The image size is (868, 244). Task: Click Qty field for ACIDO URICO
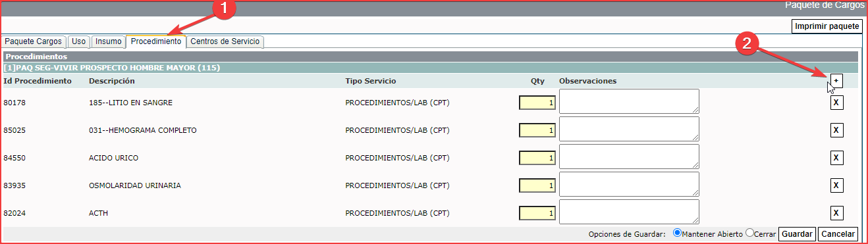tap(537, 158)
